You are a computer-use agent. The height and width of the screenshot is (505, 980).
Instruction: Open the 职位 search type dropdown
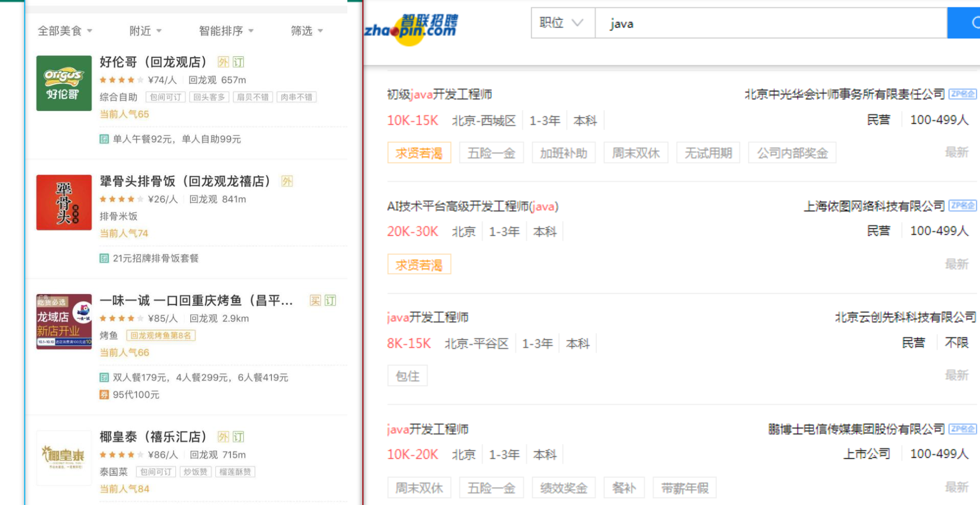563,23
